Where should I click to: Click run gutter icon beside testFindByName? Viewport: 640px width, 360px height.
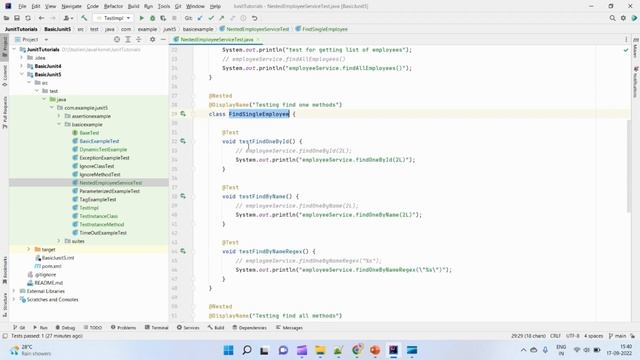183,196
